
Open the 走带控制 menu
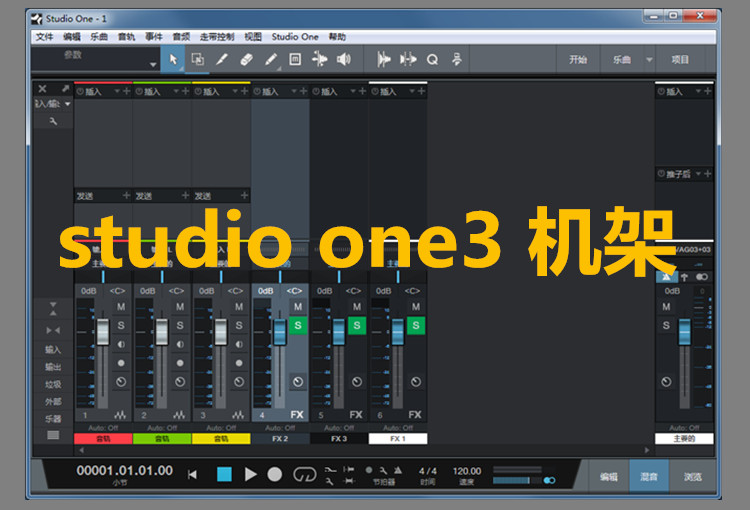coord(217,37)
